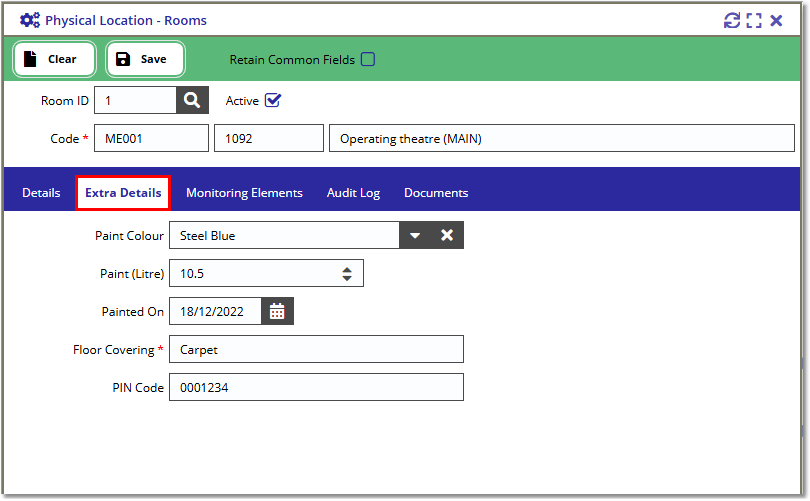Increase Paint (Litre) with the up arrow

point(347,270)
